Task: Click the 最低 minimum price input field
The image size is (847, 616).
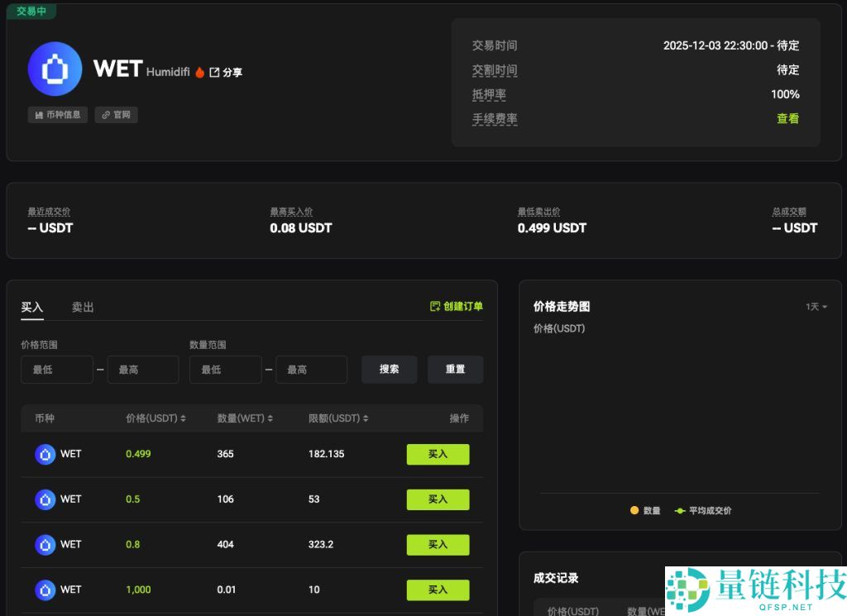Action: click(x=56, y=370)
